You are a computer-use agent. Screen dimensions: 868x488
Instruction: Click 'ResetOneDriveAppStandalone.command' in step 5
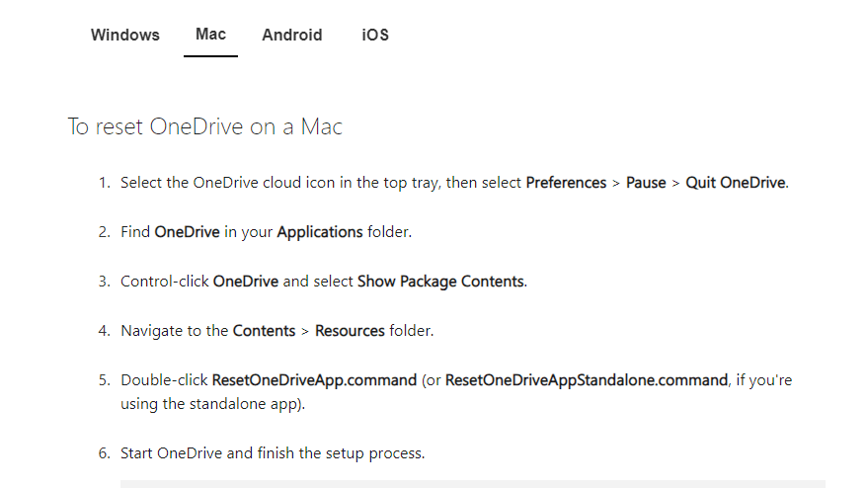click(x=587, y=380)
